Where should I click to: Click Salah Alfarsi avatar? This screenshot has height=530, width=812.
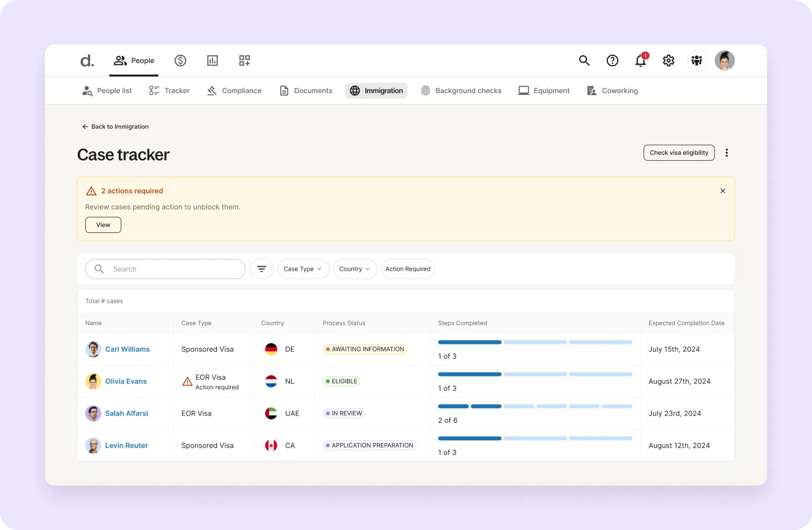tap(93, 414)
